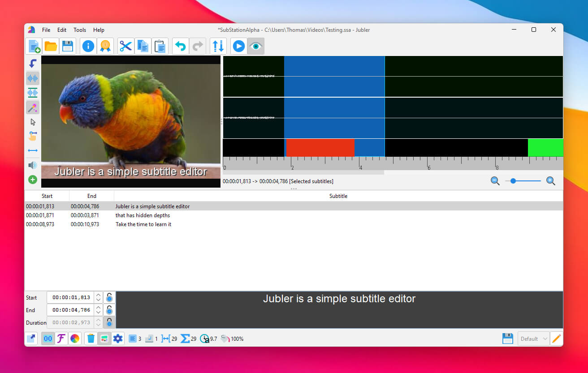Click the video preview image
The width and height of the screenshot is (588, 373).
click(131, 121)
